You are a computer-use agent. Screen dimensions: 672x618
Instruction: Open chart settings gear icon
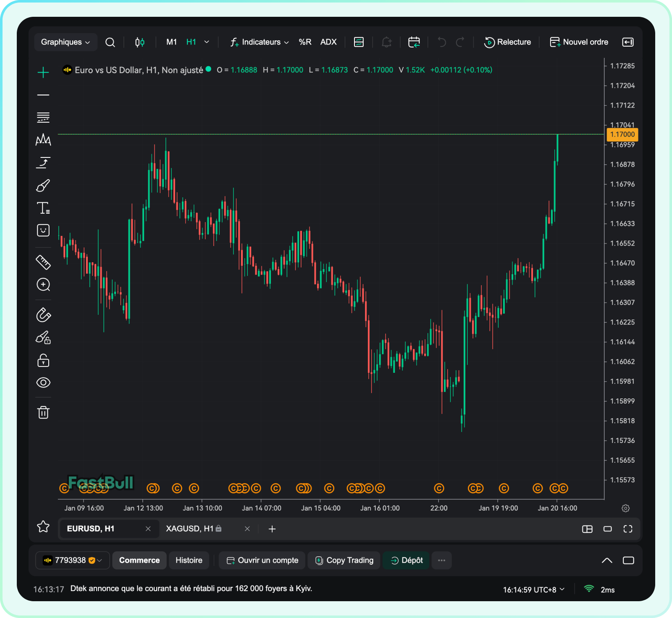click(x=625, y=508)
